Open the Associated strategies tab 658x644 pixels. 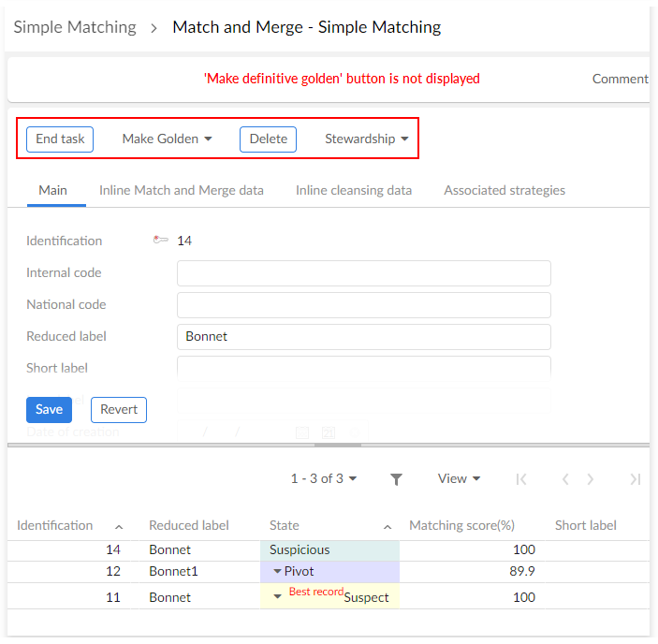coord(504,190)
